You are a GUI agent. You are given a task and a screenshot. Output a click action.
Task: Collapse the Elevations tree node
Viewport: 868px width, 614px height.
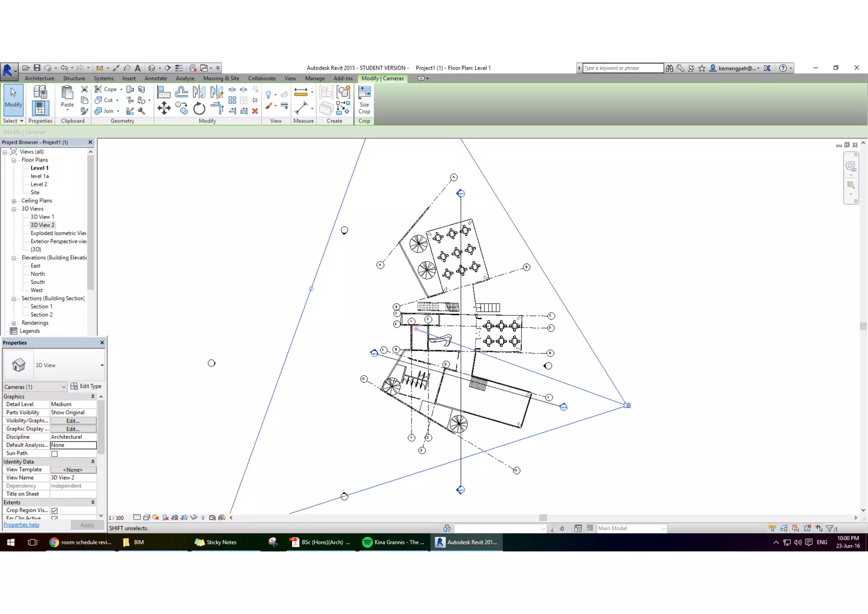14,258
